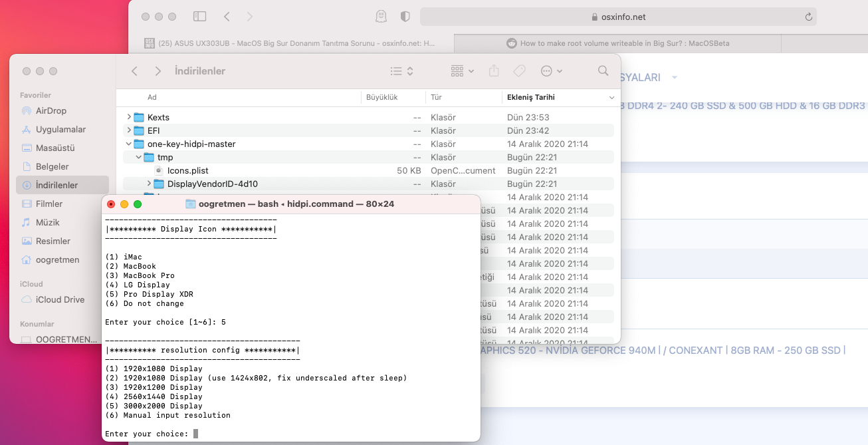The height and width of the screenshot is (445, 868).
Task: Click the Safari sidebar toggle icon
Action: click(199, 17)
